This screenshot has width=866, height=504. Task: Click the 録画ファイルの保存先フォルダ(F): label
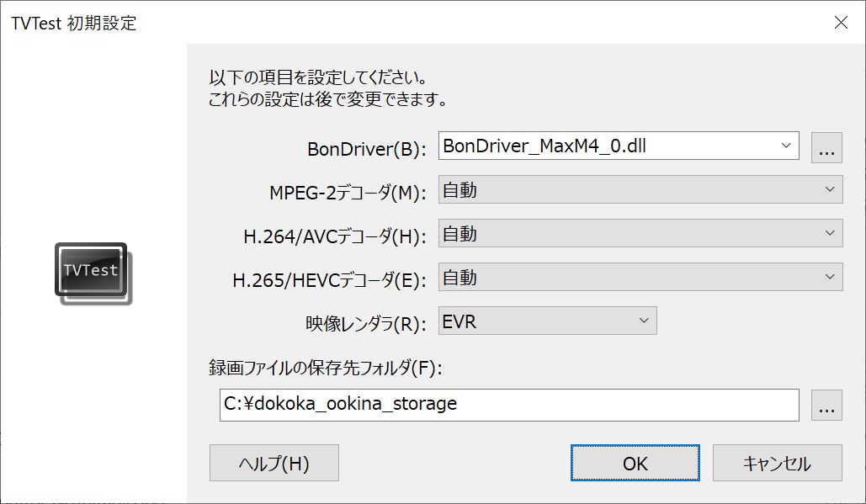326,368
